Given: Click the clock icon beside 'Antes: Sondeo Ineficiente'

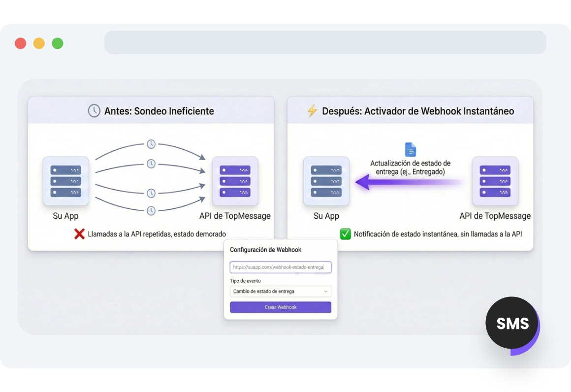Looking at the screenshot, I should coord(94,111).
